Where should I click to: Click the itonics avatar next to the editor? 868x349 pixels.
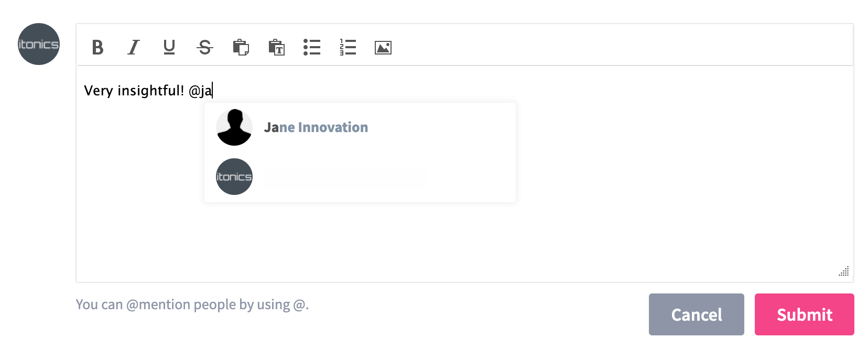click(x=38, y=43)
